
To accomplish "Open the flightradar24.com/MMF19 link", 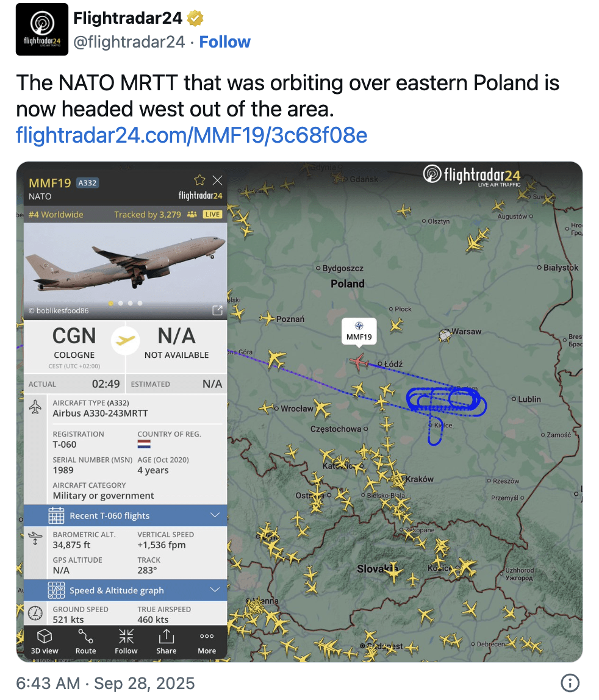I will (x=192, y=135).
